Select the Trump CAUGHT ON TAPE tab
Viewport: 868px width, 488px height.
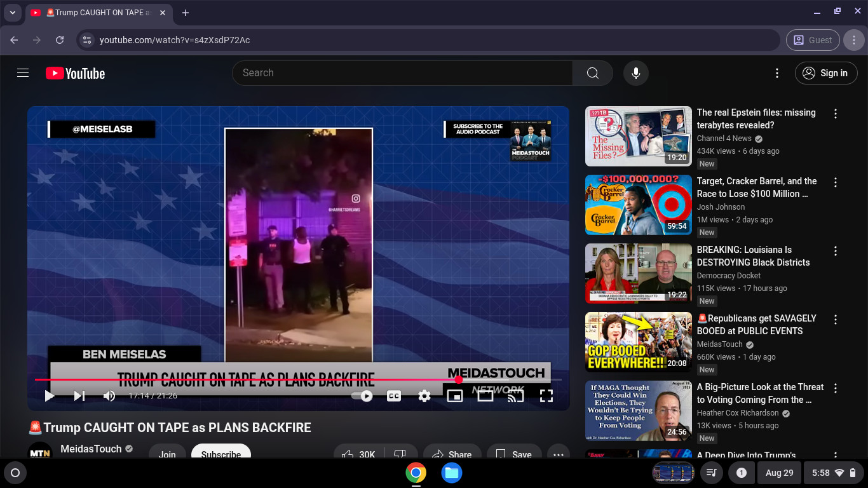coord(98,13)
